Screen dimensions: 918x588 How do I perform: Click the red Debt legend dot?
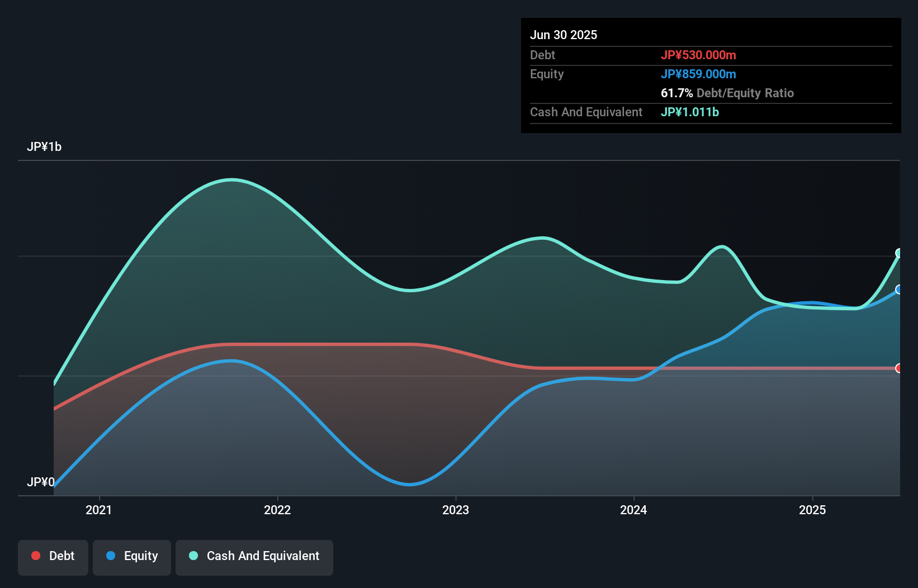(35, 556)
